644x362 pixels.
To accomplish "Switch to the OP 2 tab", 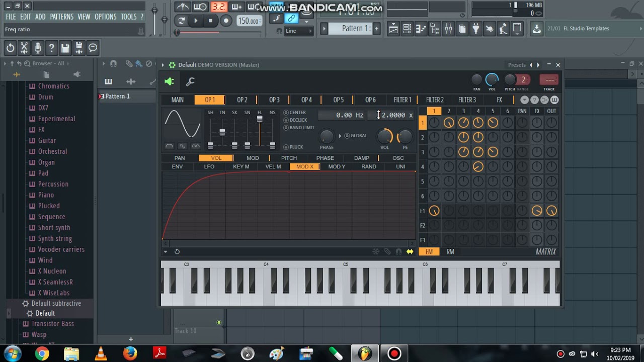I will coord(242,100).
